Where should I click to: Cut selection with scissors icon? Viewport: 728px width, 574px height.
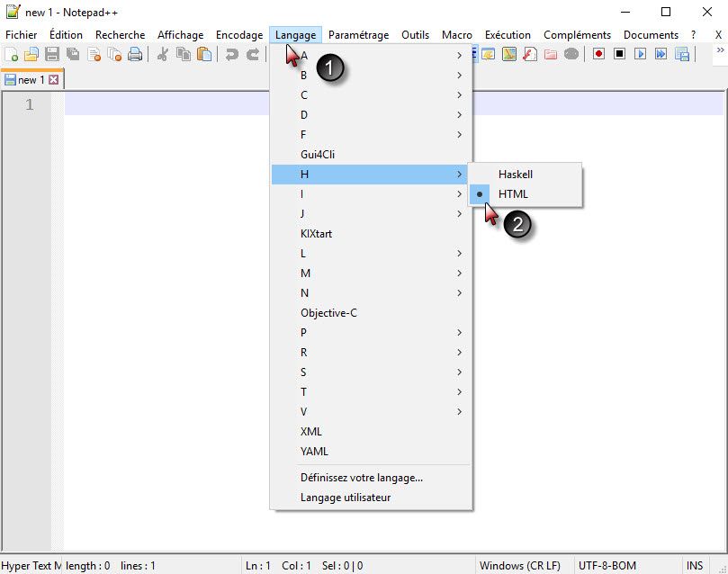(x=163, y=54)
